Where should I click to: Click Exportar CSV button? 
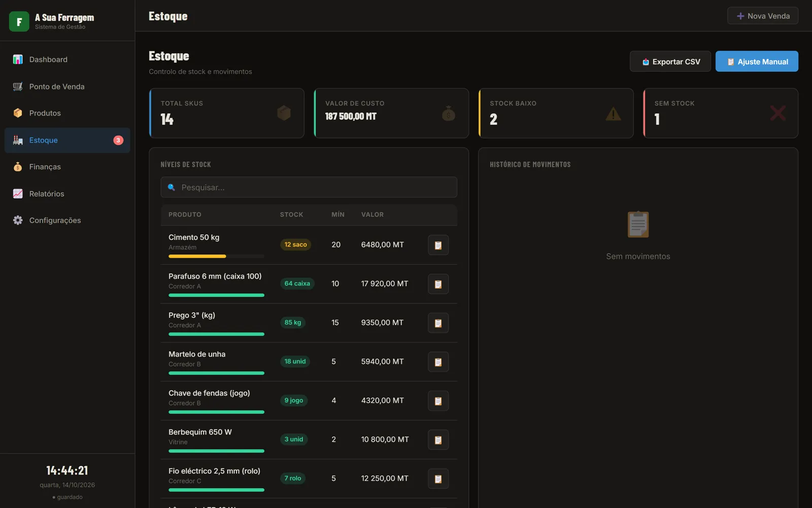click(x=670, y=61)
